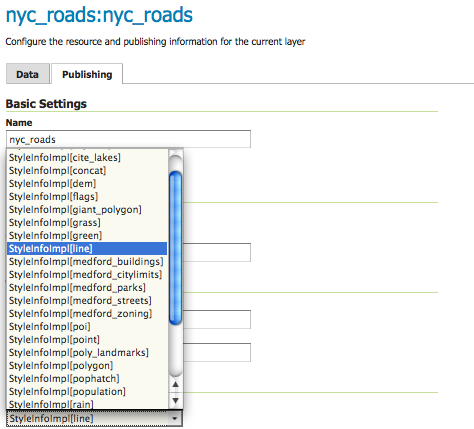Choose StyleInfoImpl[medford_buildings] style

tap(87, 261)
